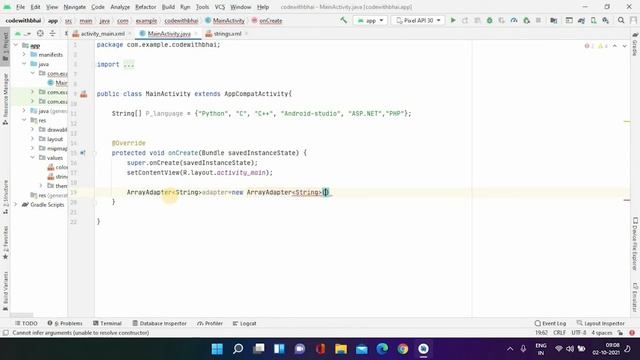Go to previous highlighted error arrow
The width and height of the screenshot is (640, 360).
click(615, 46)
